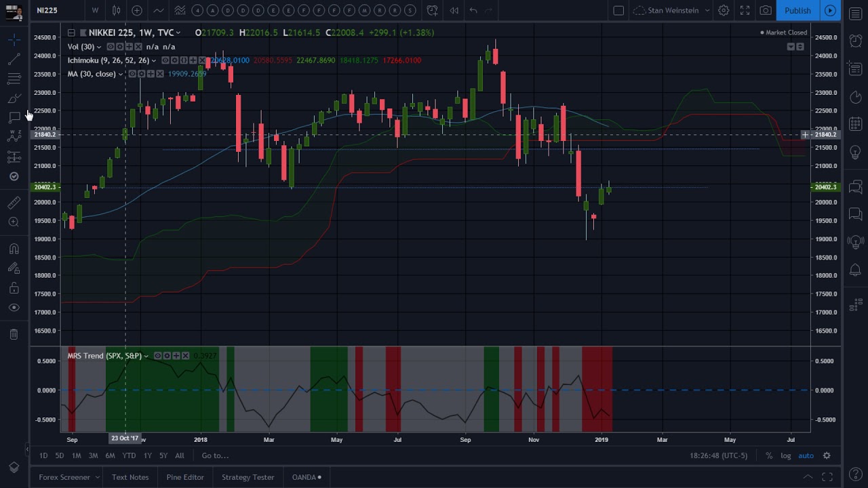Open Ichimoku indicator settings gear
This screenshot has width=868, height=488.
click(174, 60)
